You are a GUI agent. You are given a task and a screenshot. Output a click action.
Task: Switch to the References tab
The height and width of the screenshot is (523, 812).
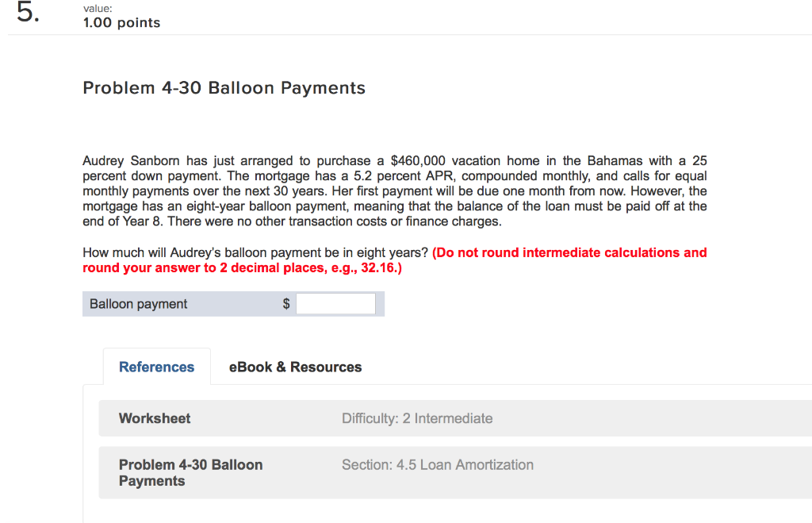point(156,367)
